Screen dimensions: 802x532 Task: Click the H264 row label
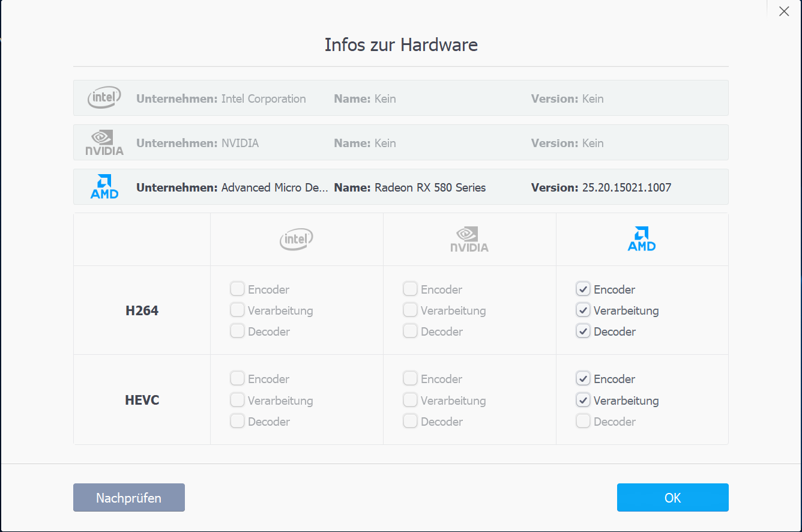coord(142,310)
